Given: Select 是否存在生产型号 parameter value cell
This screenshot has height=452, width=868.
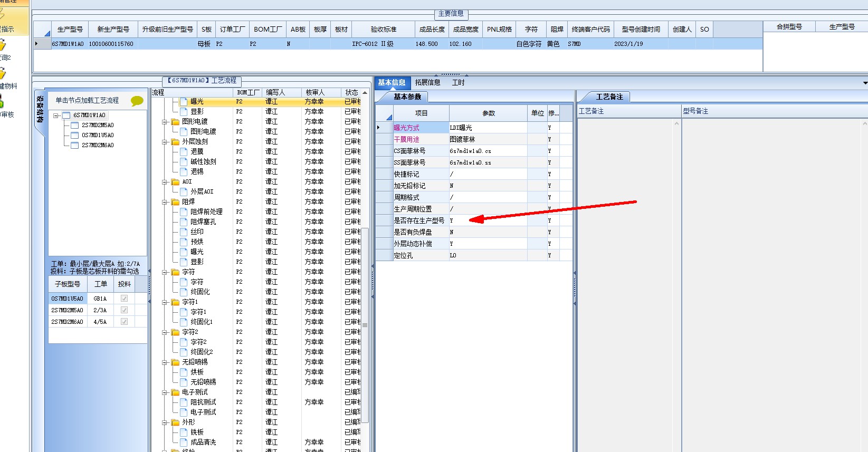Looking at the screenshot, I should 488,220.
